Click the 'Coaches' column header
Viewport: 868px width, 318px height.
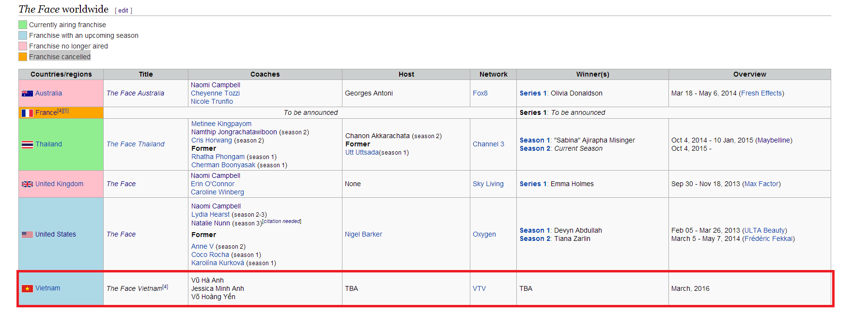265,74
